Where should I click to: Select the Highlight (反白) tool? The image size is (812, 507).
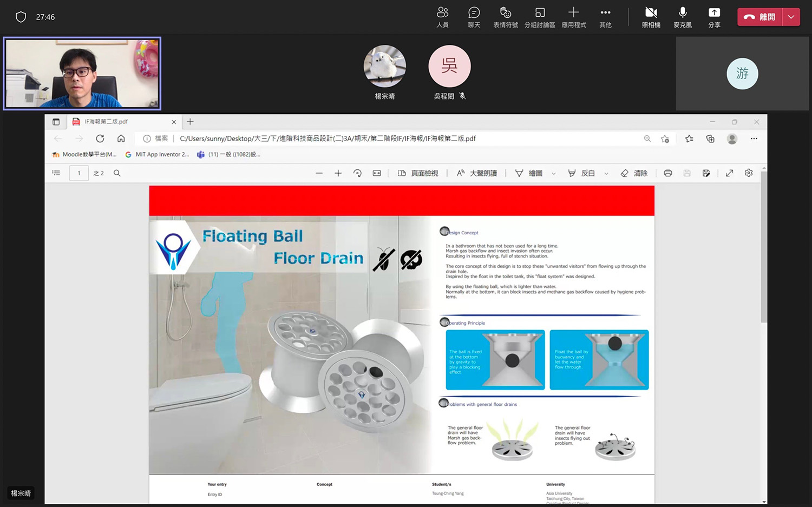[x=581, y=173]
